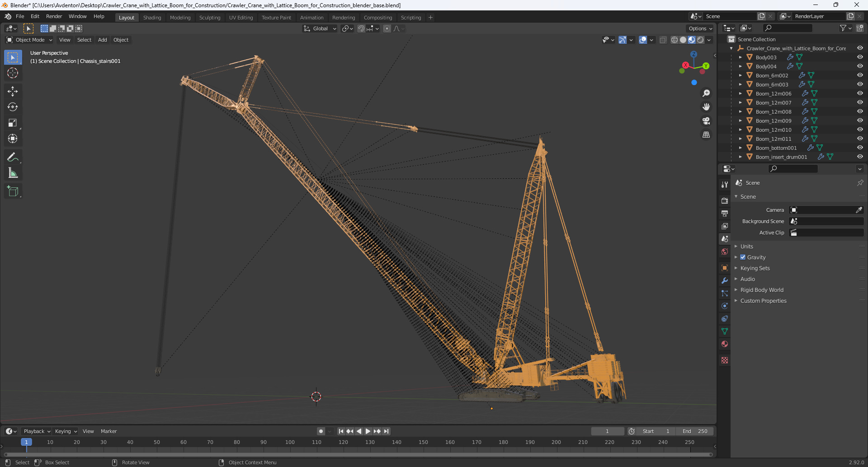This screenshot has width=868, height=467.
Task: Open the Modifier properties tab
Action: (725, 281)
